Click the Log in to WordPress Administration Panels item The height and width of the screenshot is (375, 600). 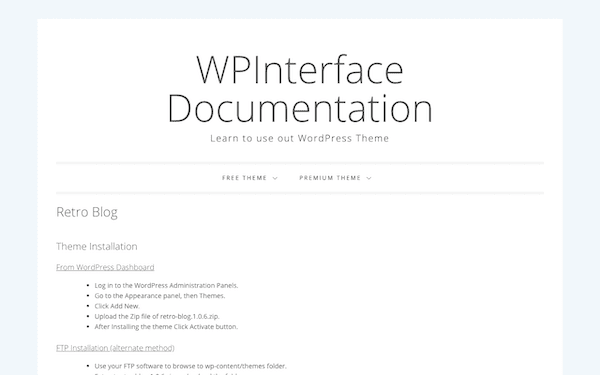coord(166,285)
